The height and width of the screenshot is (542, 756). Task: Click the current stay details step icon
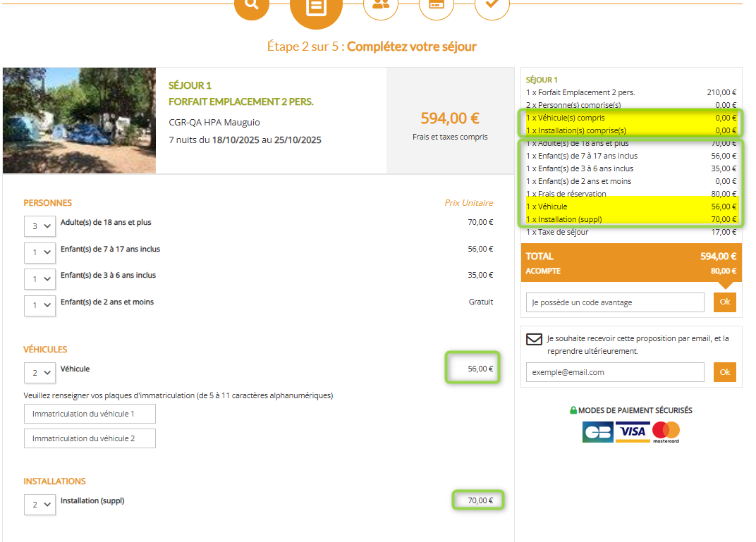pyautogui.click(x=316, y=7)
